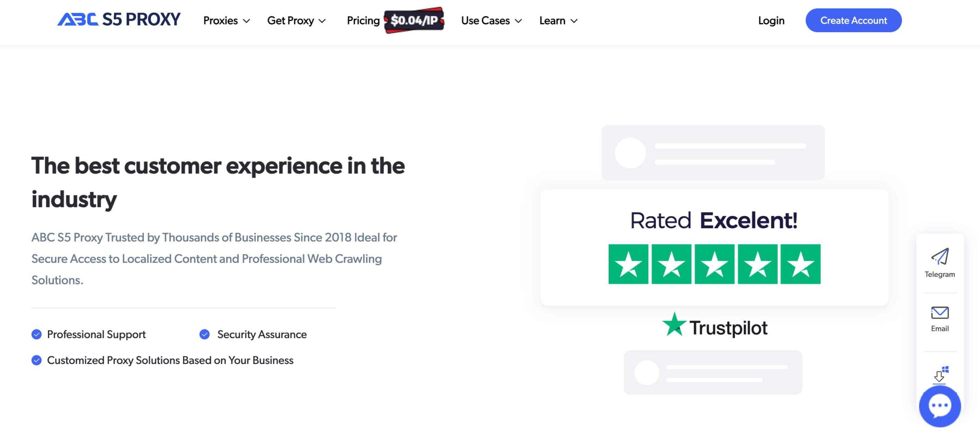Click the download/install icon on the right sidebar
Image resolution: width=980 pixels, height=441 pixels.
(x=939, y=374)
